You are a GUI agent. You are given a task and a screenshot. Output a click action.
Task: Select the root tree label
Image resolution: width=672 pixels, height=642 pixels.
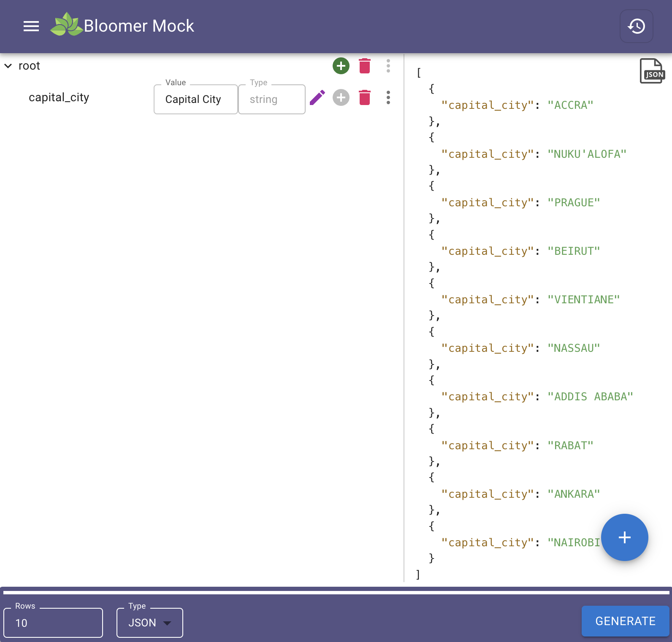[x=29, y=66]
